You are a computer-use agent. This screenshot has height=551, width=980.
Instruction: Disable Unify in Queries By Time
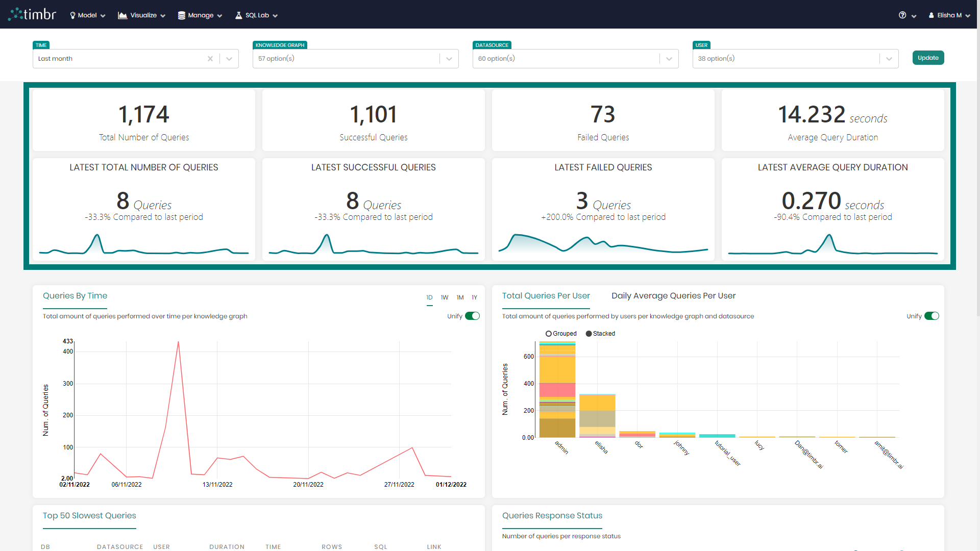pyautogui.click(x=473, y=316)
